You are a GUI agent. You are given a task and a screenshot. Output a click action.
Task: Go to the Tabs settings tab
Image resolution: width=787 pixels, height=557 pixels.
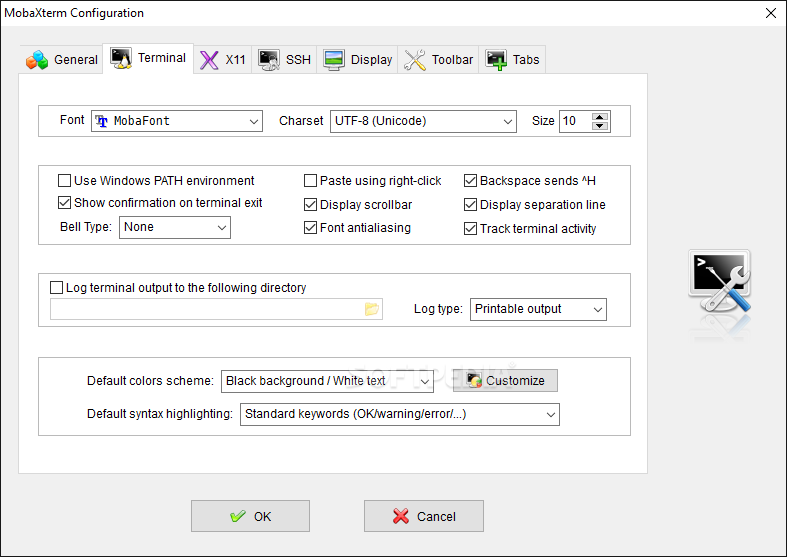[x=512, y=60]
